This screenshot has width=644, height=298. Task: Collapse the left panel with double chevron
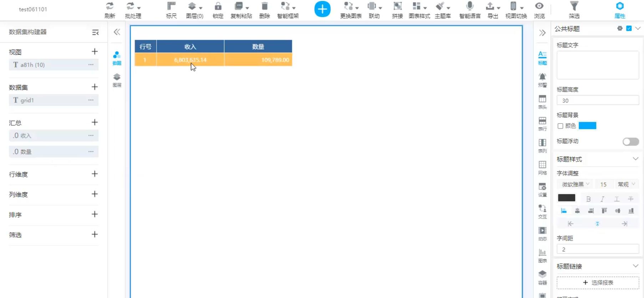pyautogui.click(x=117, y=32)
